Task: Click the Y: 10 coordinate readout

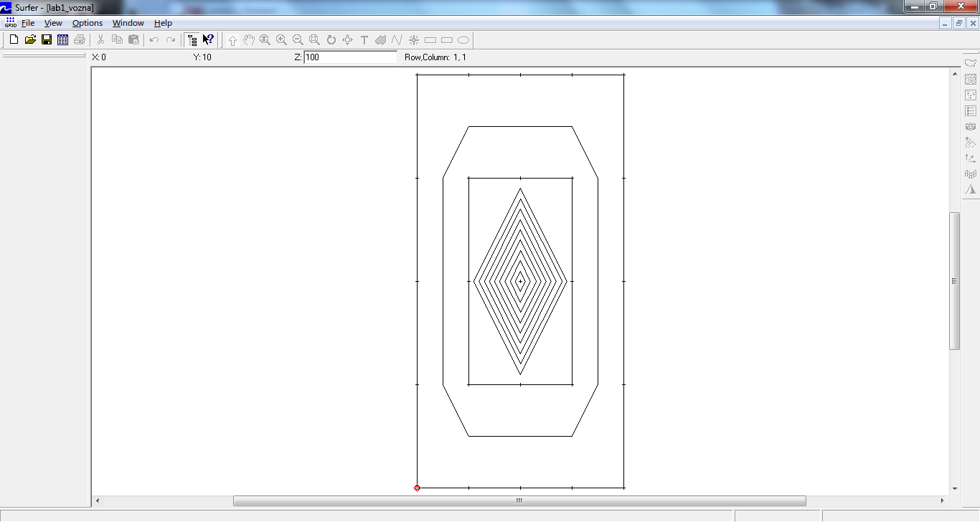Action: pyautogui.click(x=202, y=57)
